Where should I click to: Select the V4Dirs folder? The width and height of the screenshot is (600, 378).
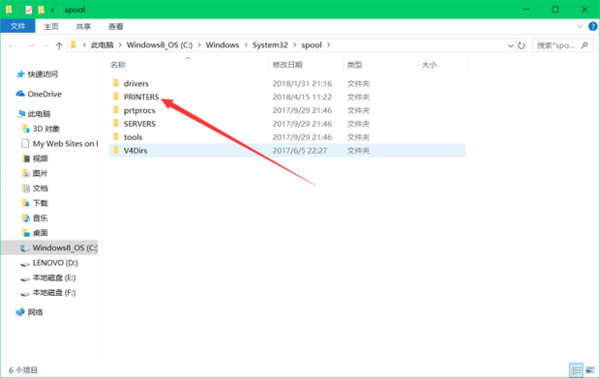pos(287,150)
